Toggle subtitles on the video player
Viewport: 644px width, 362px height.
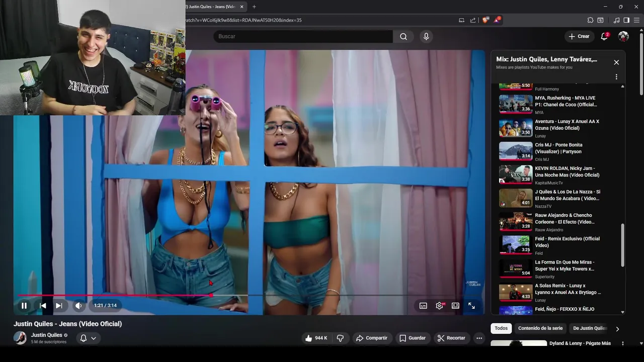point(424,306)
